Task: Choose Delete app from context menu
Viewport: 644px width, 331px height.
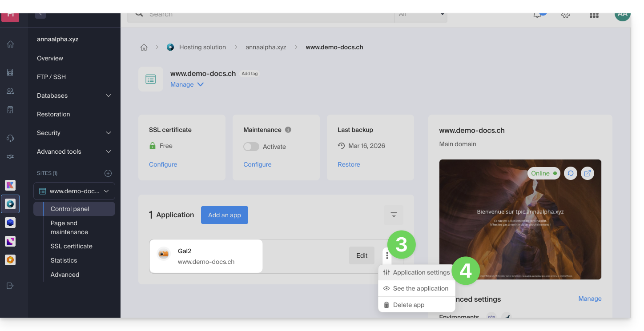Action: click(408, 305)
